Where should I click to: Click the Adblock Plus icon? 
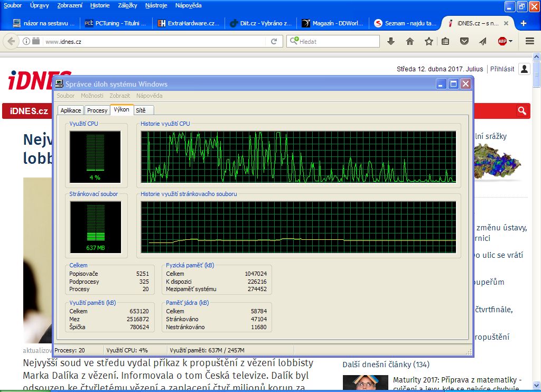point(502,41)
